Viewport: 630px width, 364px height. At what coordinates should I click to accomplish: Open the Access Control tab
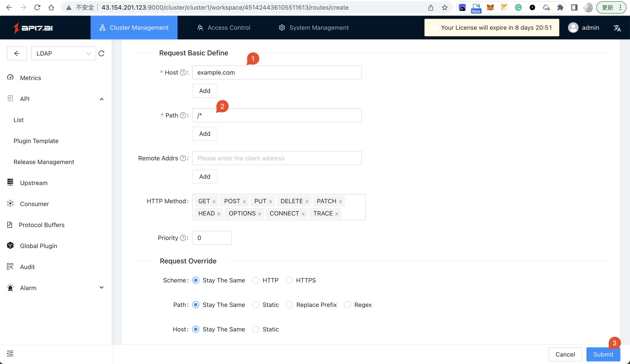(224, 28)
